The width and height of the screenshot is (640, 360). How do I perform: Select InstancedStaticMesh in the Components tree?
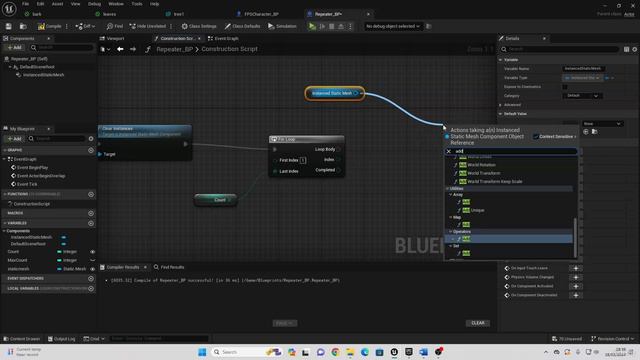[43, 75]
